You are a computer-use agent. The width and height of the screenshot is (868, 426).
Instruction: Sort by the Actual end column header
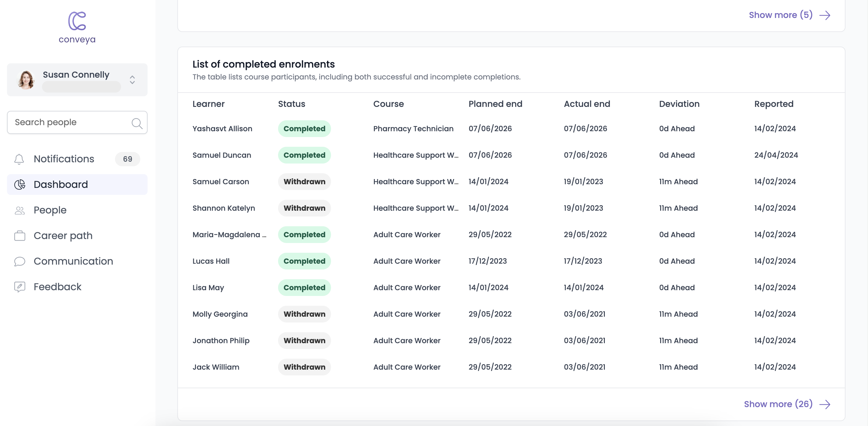(587, 104)
